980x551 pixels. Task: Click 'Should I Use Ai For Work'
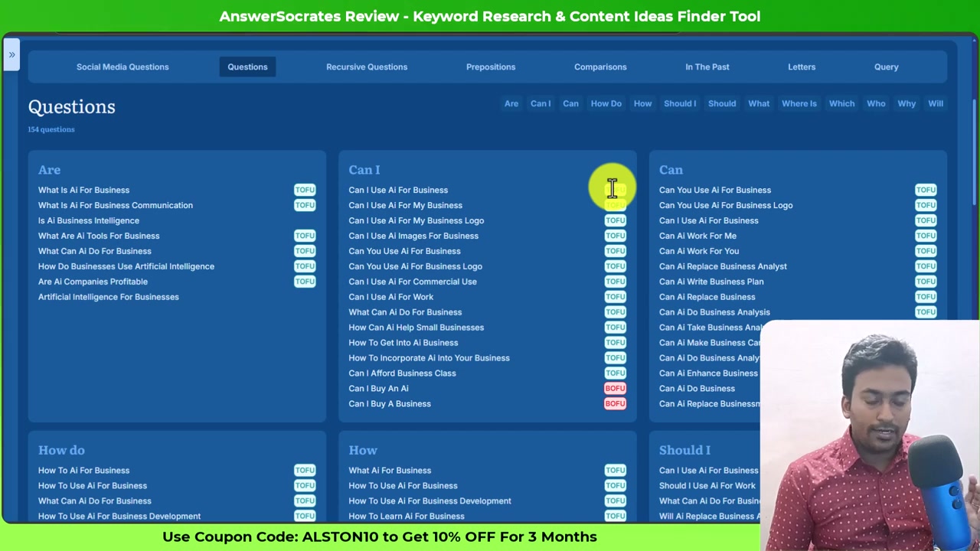tap(707, 486)
